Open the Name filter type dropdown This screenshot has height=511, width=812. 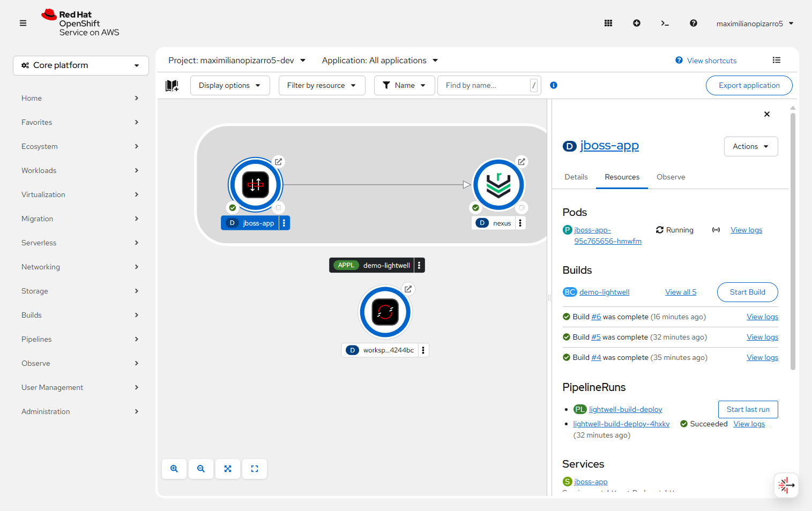[x=404, y=85]
